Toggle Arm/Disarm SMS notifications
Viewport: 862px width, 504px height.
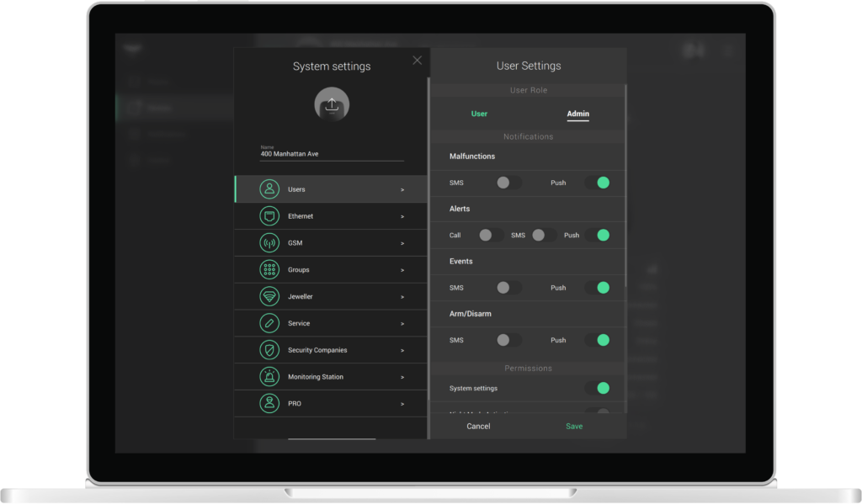click(x=508, y=340)
